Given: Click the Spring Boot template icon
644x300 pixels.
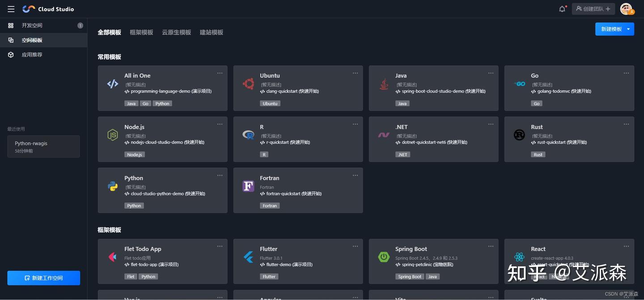Looking at the screenshot, I should click(384, 257).
